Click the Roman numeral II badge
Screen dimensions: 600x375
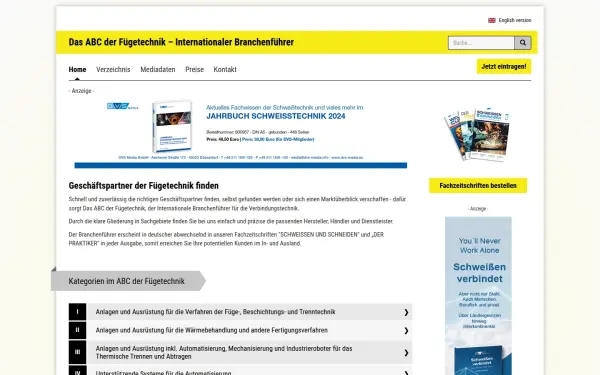point(77,330)
